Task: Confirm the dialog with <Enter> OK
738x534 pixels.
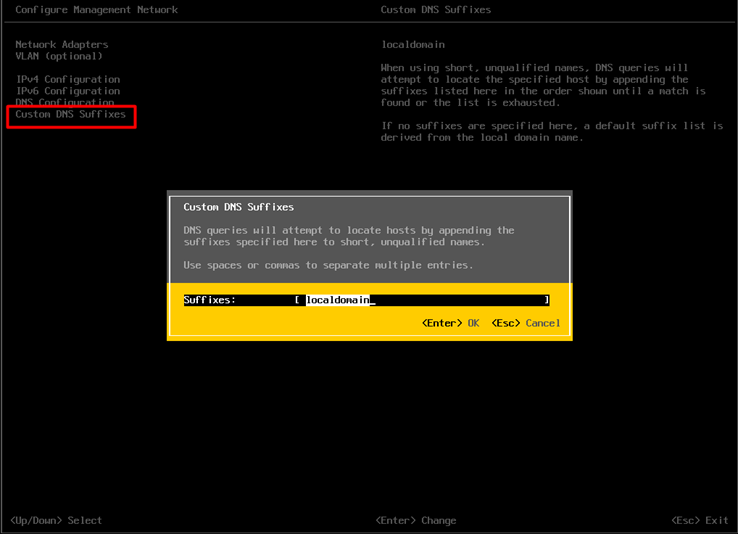Action: [450, 323]
